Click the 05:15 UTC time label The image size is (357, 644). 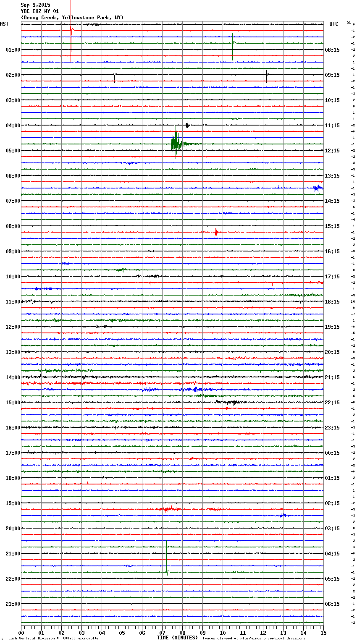point(332,579)
